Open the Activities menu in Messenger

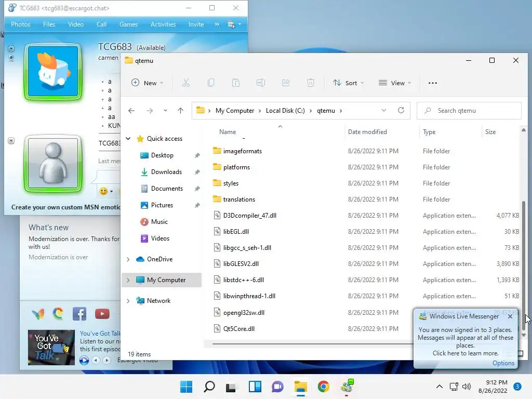click(163, 24)
